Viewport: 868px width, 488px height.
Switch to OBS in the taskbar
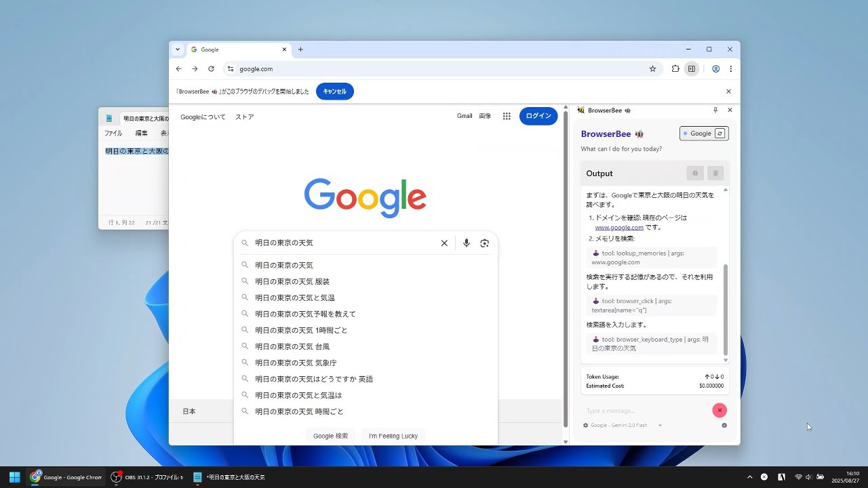coord(147,477)
